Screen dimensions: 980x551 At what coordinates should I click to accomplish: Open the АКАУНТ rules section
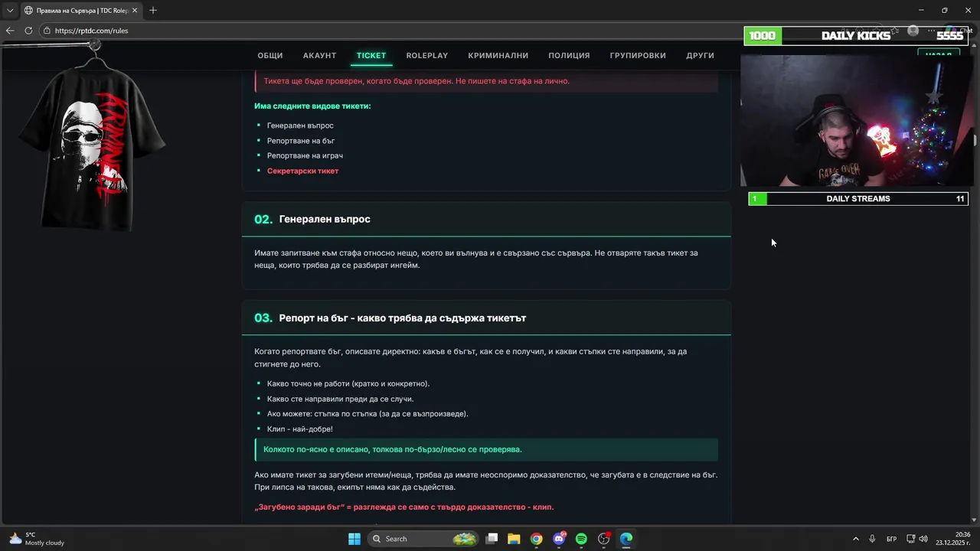coord(319,55)
